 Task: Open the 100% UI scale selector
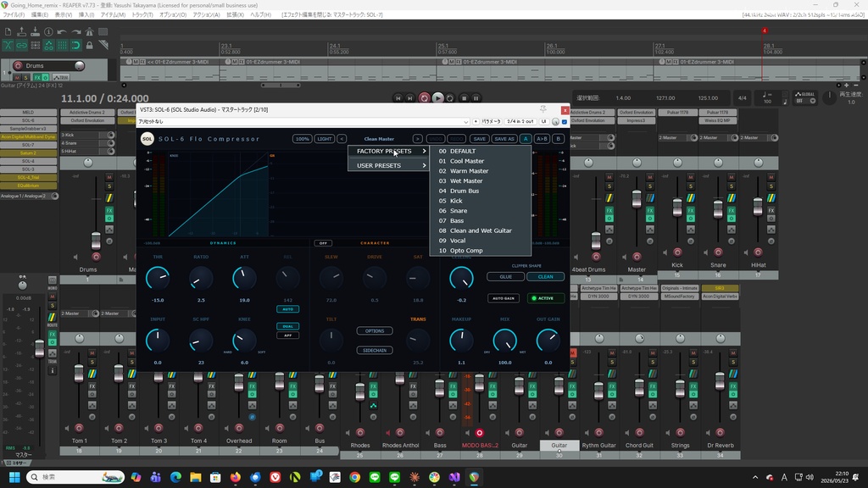click(302, 139)
